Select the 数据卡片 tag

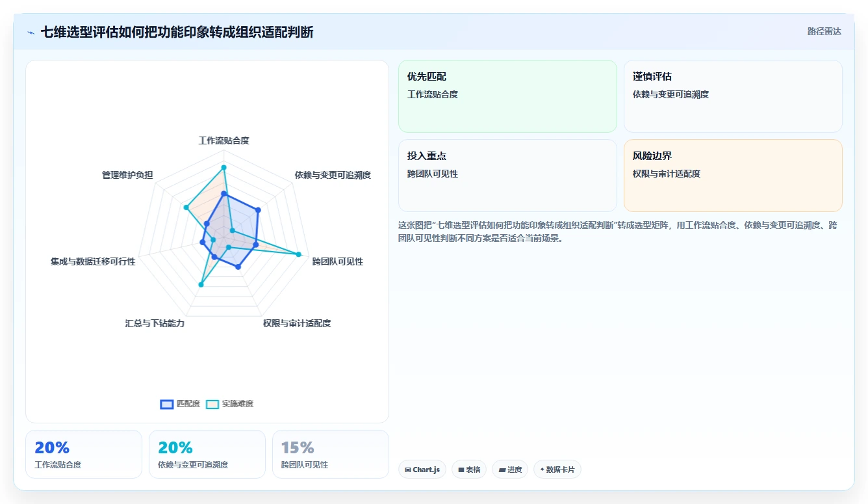[557, 470]
